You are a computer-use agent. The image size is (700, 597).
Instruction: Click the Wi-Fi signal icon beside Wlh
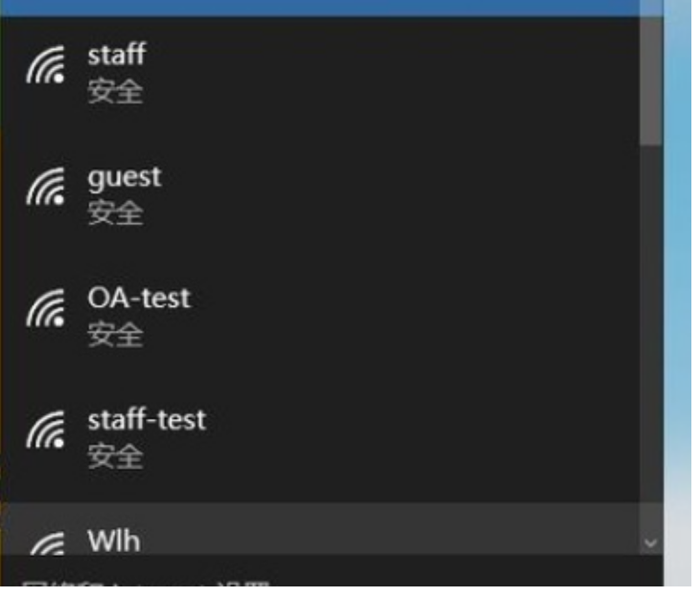tap(47, 546)
